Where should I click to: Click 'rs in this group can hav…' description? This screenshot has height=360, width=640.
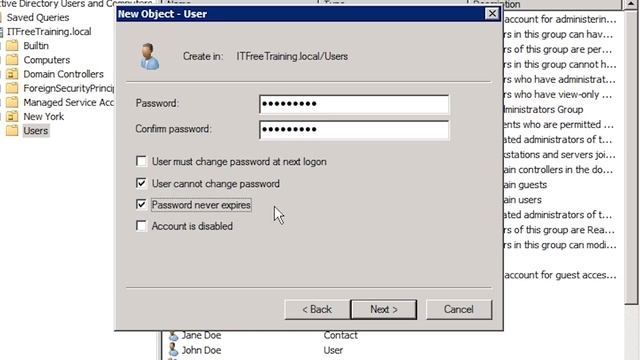click(x=558, y=34)
